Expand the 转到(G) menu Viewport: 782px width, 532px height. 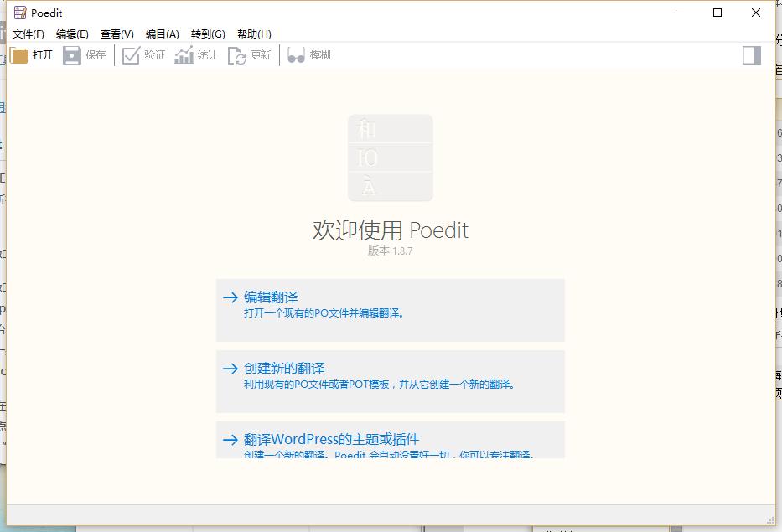(x=208, y=34)
